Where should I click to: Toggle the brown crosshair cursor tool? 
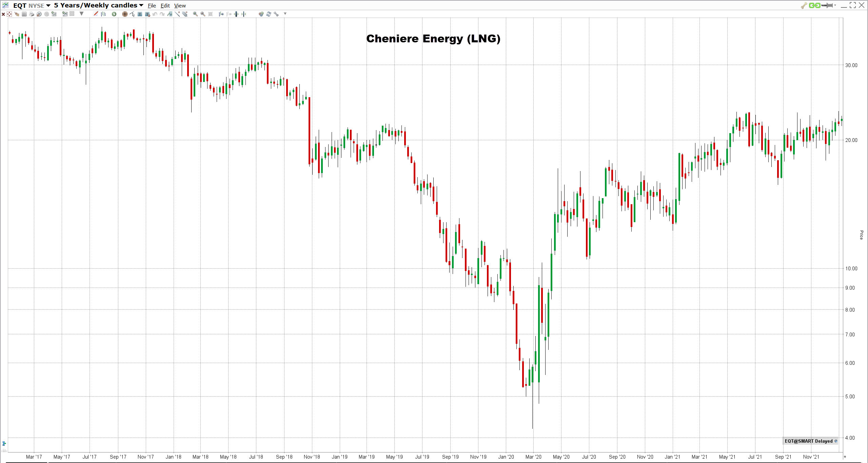[x=125, y=14]
